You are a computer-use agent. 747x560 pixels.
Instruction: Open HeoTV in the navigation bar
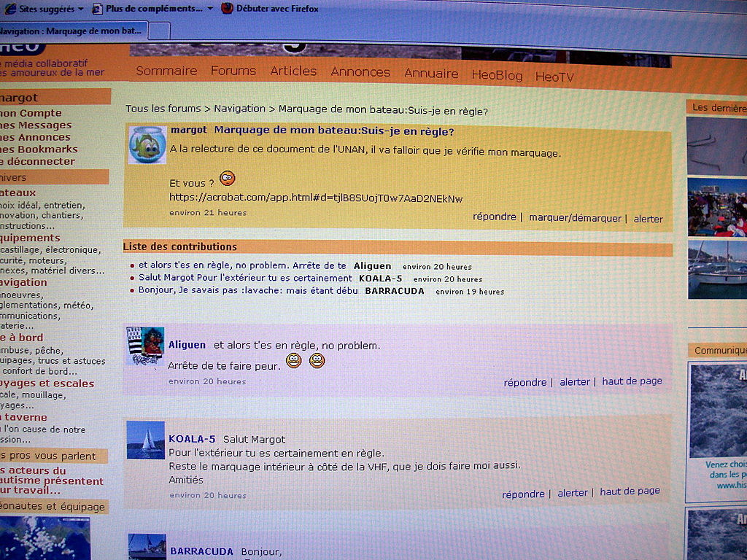554,77
